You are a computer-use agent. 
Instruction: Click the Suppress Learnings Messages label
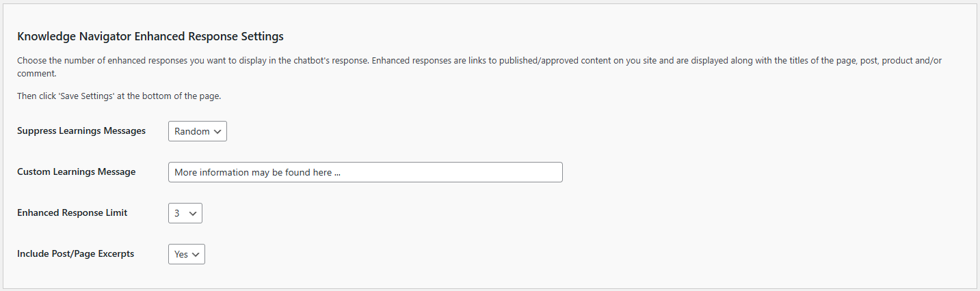(x=81, y=130)
